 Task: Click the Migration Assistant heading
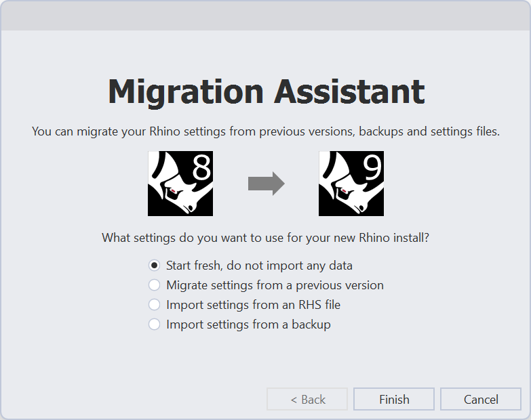pos(266,92)
